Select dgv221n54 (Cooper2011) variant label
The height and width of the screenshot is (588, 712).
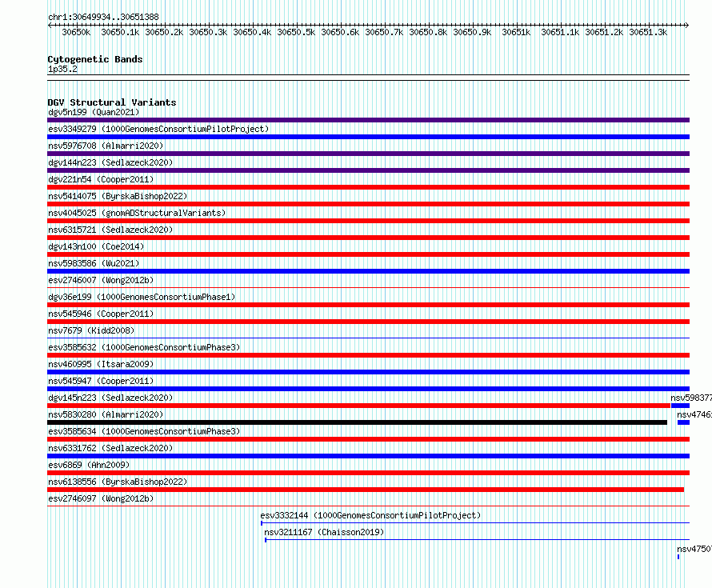click(x=101, y=179)
